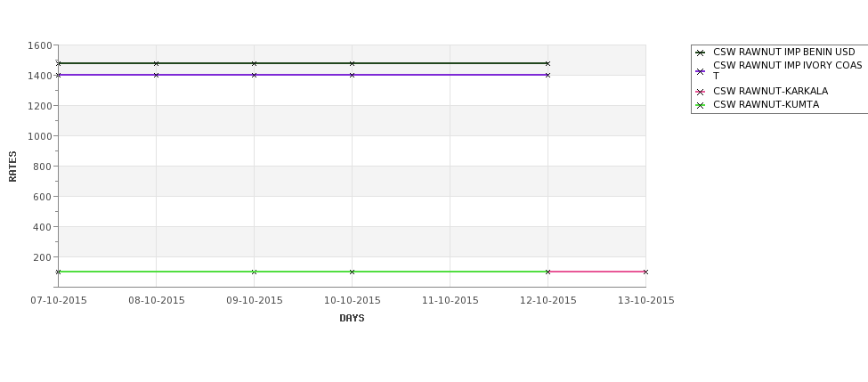The height and width of the screenshot is (382, 868).
Task: Click the pink CSW RAWNUT-KARKALA legend marker
Action: point(701,92)
